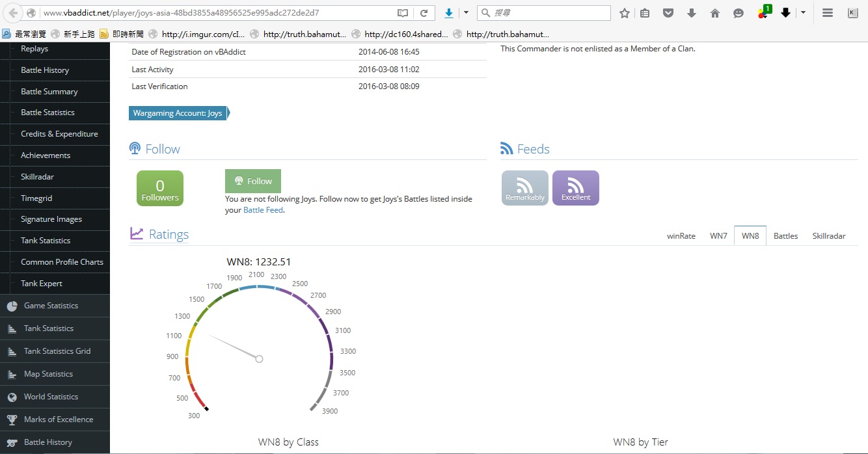Open the bookmarks list icon
The width and height of the screenshot is (868, 454).
(645, 13)
